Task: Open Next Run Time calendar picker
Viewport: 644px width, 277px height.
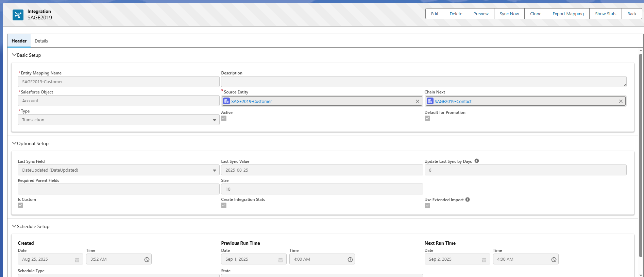Action: pos(484,260)
